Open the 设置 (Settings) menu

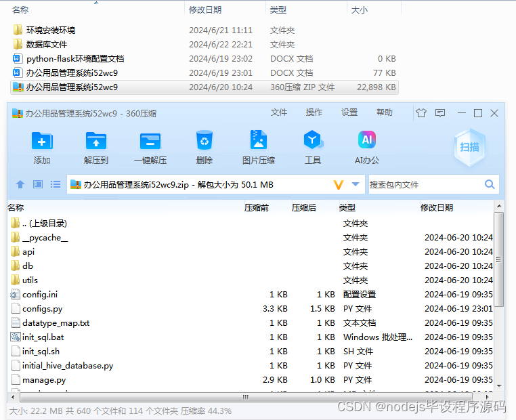[349, 112]
